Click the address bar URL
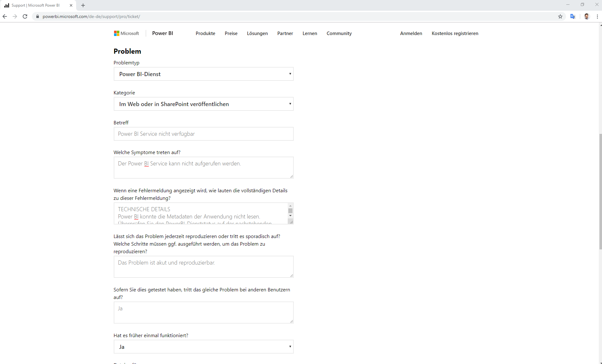The height and width of the screenshot is (364, 602). click(91, 16)
